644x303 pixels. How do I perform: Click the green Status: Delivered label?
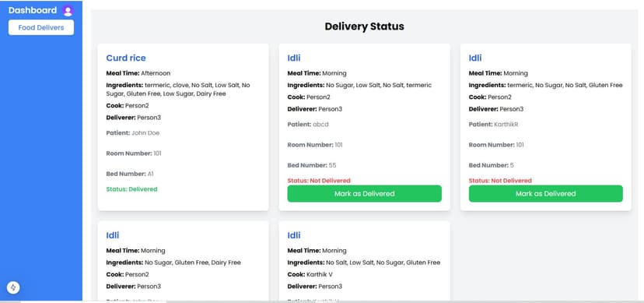click(131, 189)
